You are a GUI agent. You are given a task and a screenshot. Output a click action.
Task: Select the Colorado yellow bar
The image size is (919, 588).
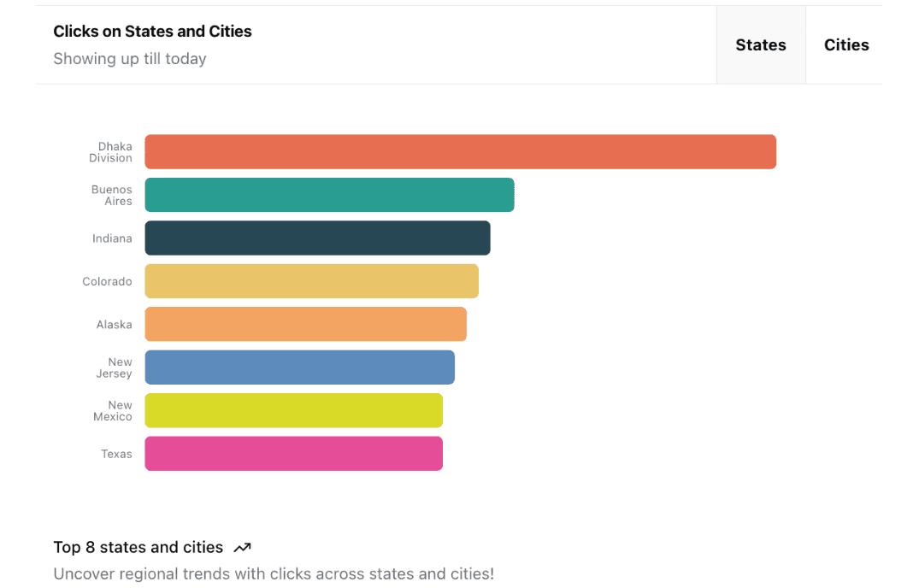(312, 281)
